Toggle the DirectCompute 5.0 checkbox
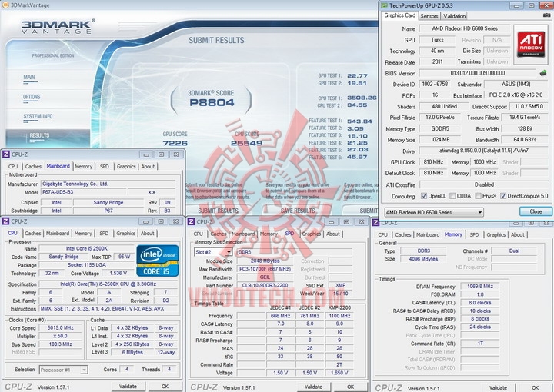The width and height of the screenshot is (554, 392). pos(503,196)
